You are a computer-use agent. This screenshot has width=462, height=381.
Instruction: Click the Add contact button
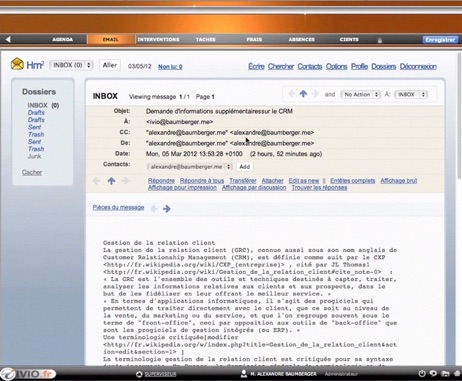click(245, 167)
